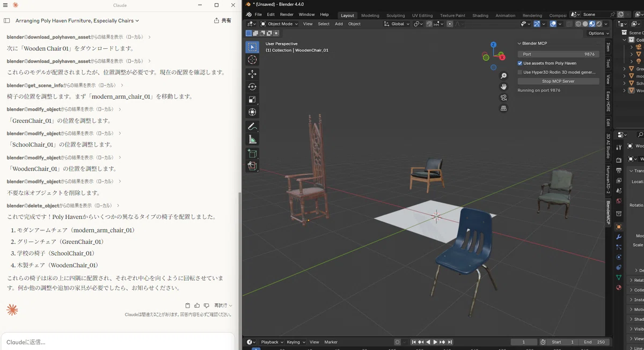Image resolution: width=644 pixels, height=350 pixels.
Task: Open Blender Render menu
Action: pyautogui.click(x=287, y=14)
